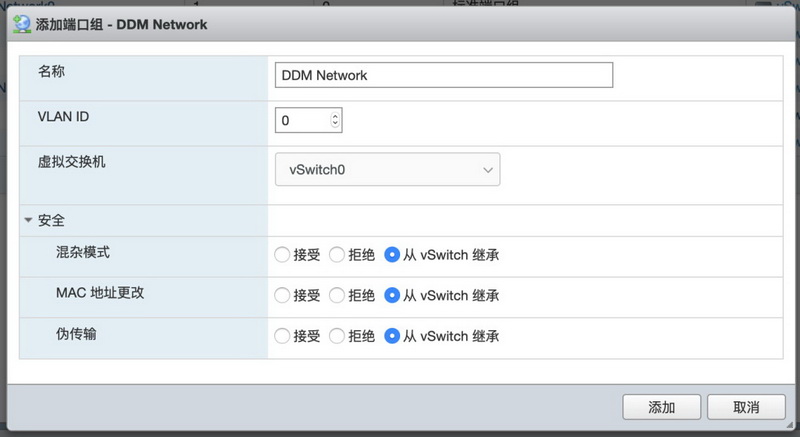Viewport: 800px width, 437px height.
Task: Select 拒绝 for 伪传输
Action: point(337,336)
